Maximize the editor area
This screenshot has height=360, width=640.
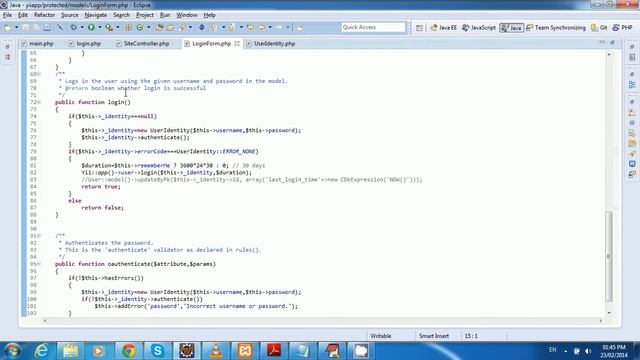click(612, 42)
